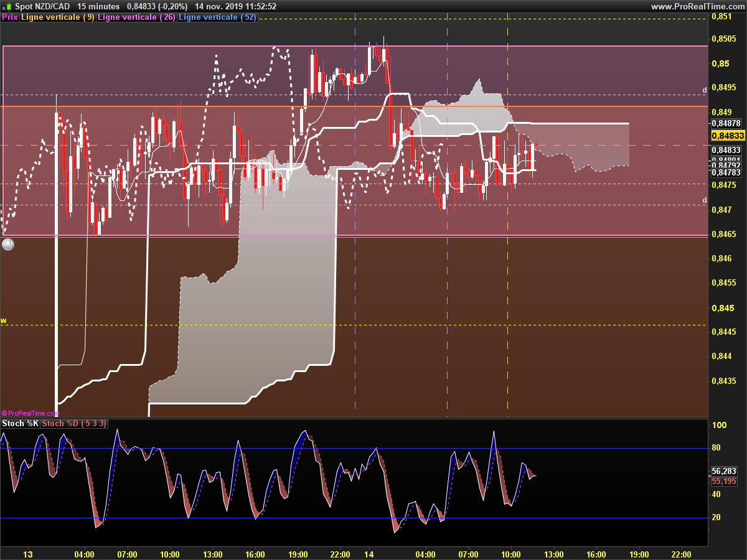The width and height of the screenshot is (747, 560).
Task: Click the 10:00 label on time axis
Action: (510, 554)
